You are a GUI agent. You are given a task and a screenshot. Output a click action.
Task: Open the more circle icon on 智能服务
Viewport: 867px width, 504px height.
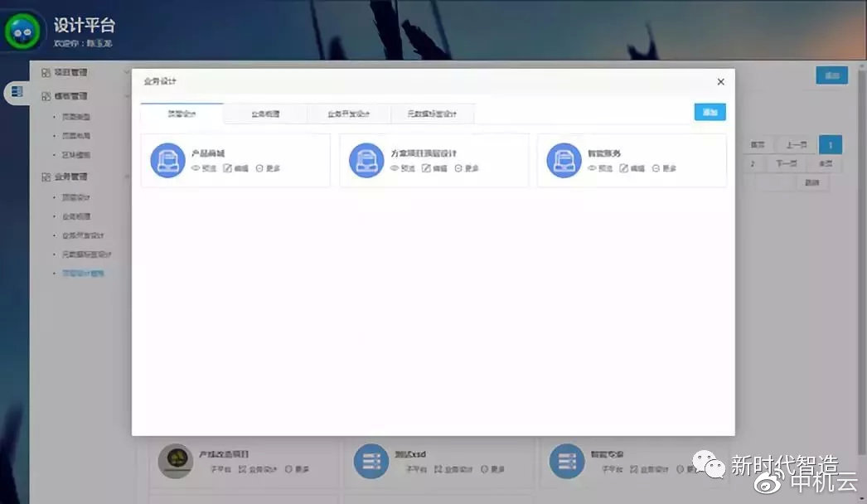[656, 168]
